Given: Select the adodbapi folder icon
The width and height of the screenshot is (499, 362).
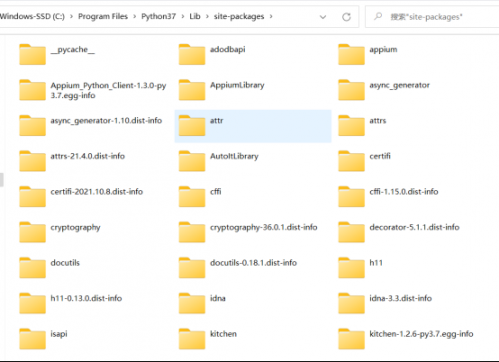Looking at the screenshot, I should [192, 54].
